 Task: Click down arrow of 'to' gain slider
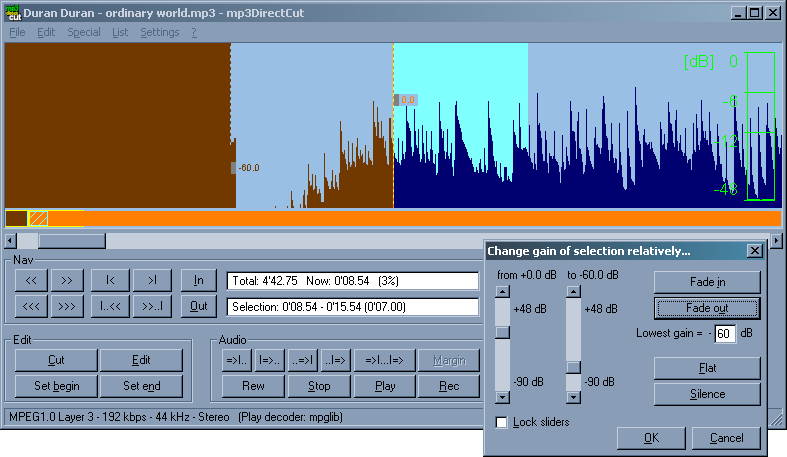574,397
